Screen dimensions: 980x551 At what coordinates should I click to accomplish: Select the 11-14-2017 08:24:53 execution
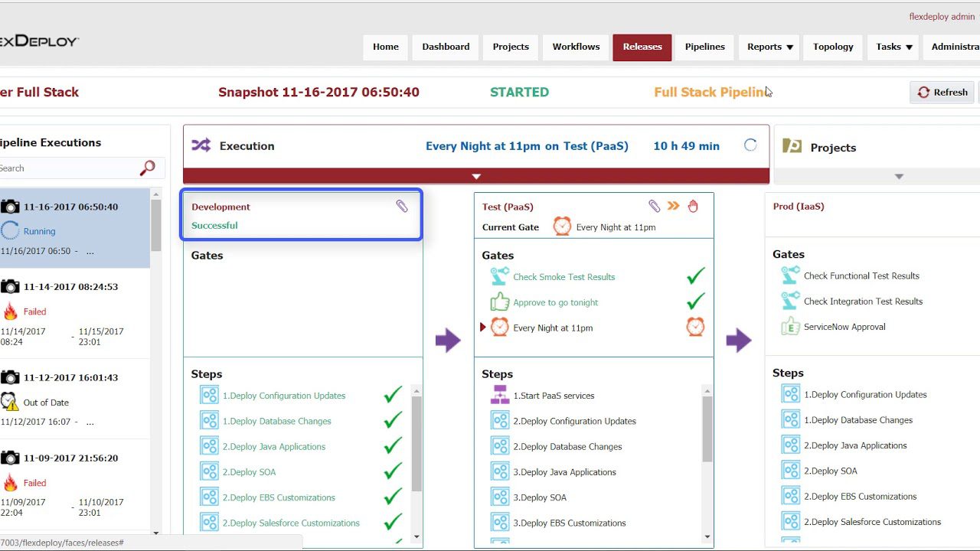[75, 314]
